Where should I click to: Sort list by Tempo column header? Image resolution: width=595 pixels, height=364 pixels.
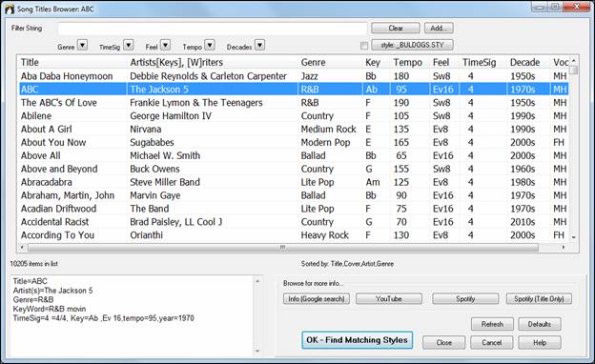pos(407,63)
